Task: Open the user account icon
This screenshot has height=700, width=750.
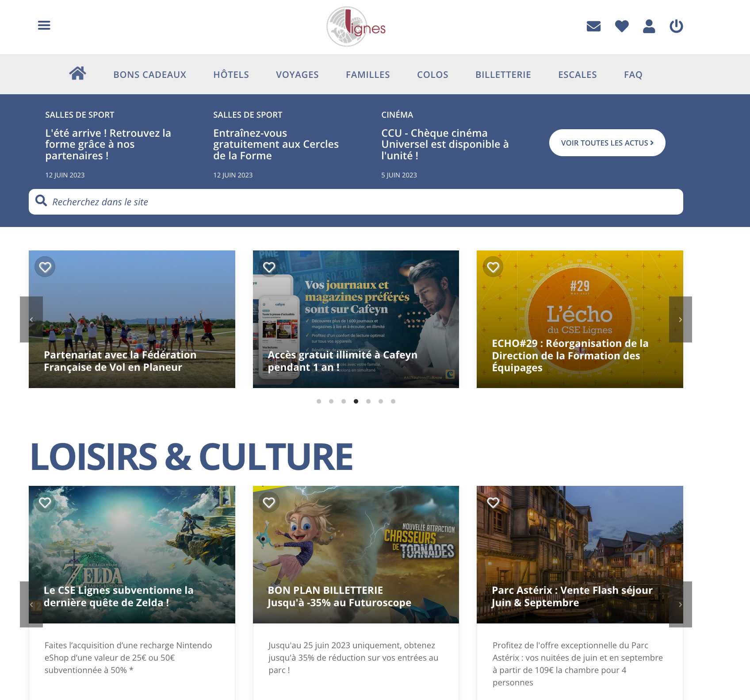Action: pos(649,27)
